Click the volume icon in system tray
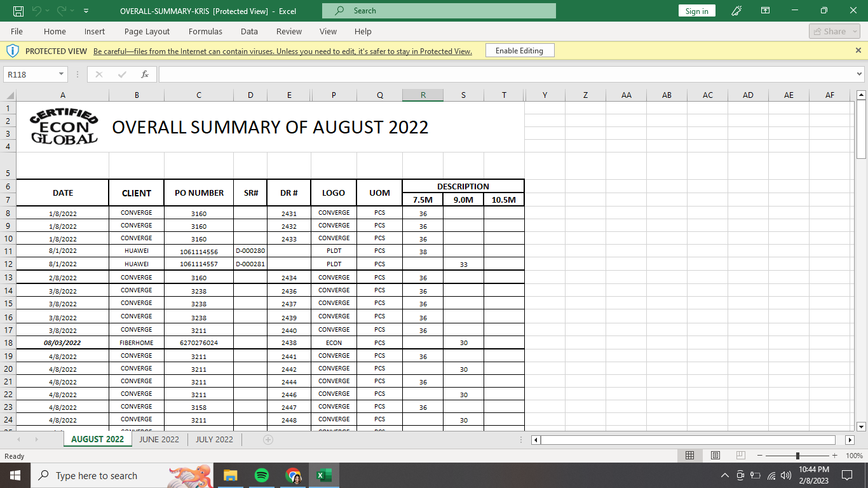 pyautogui.click(x=786, y=475)
